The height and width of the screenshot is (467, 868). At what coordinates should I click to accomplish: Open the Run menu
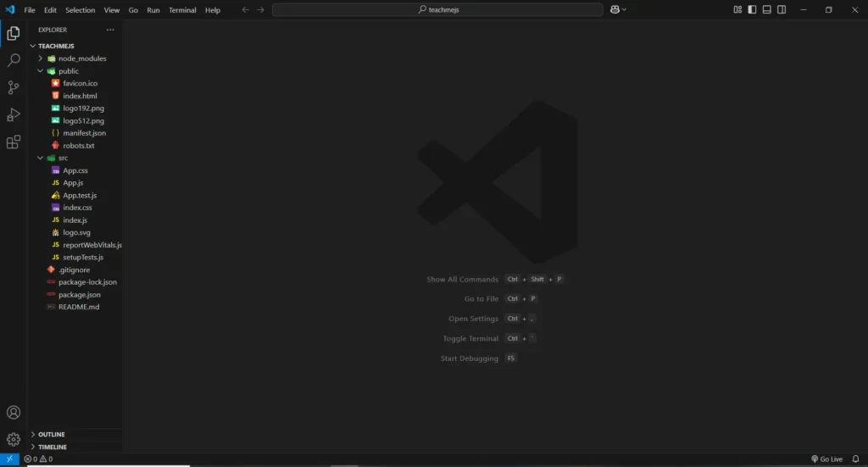point(153,10)
